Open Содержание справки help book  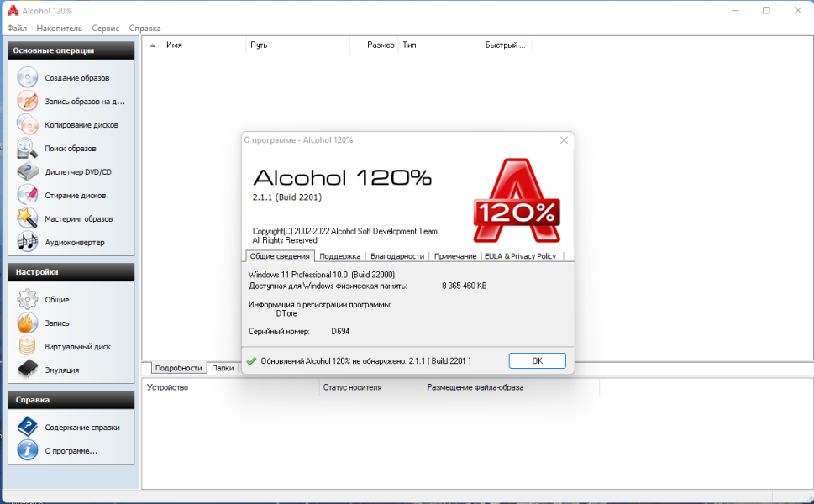[27, 427]
